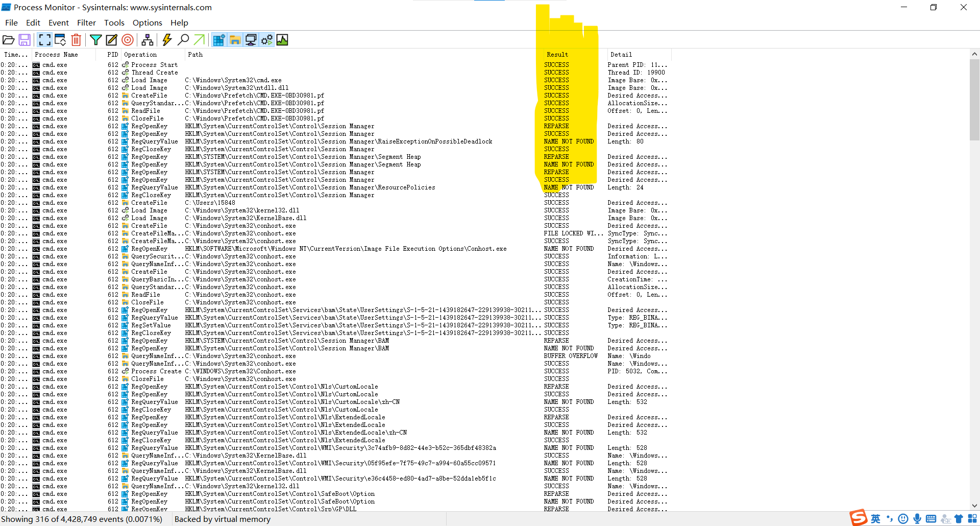Open the Options menu
The height and width of the screenshot is (526, 980).
click(x=147, y=22)
